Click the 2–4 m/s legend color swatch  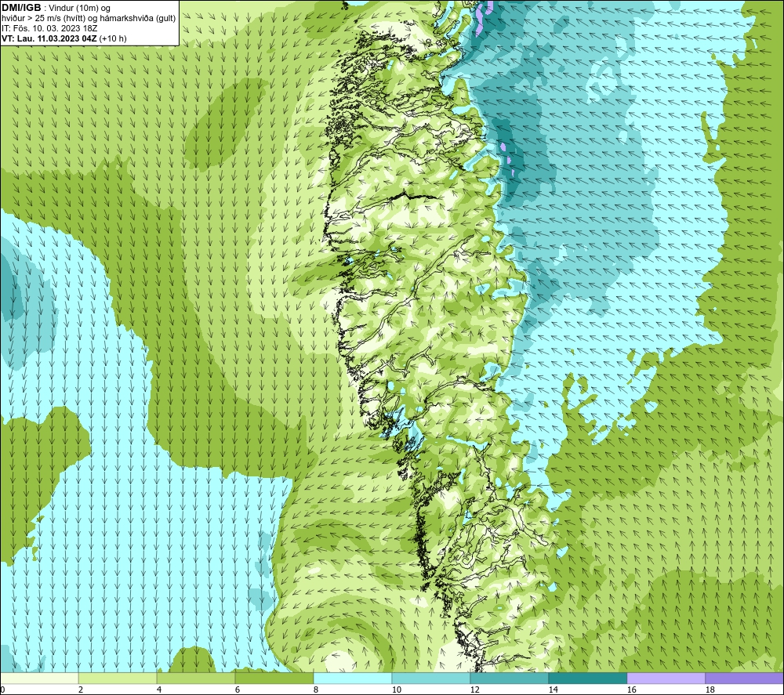click(x=118, y=678)
